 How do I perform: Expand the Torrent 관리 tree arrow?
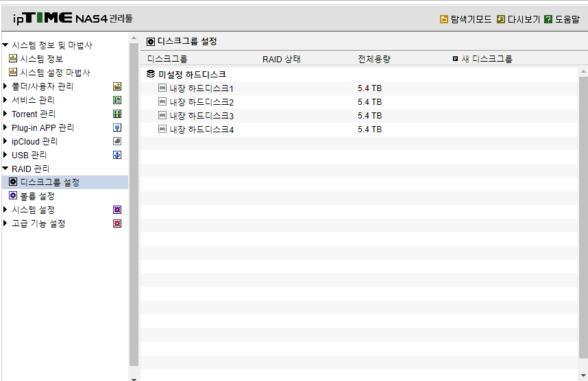pos(5,114)
